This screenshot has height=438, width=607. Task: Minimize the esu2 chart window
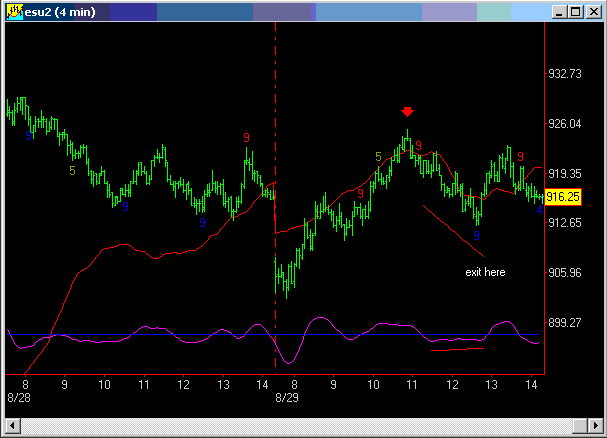point(559,11)
